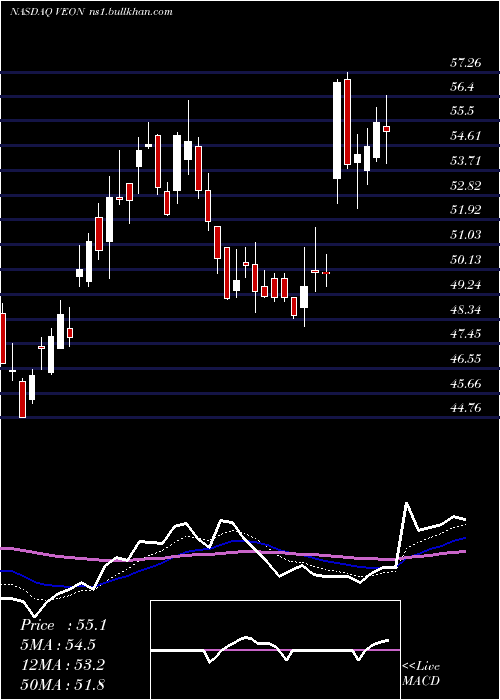Click the last small red candle on the right
Screen dimensions: 500x700
click(x=387, y=129)
